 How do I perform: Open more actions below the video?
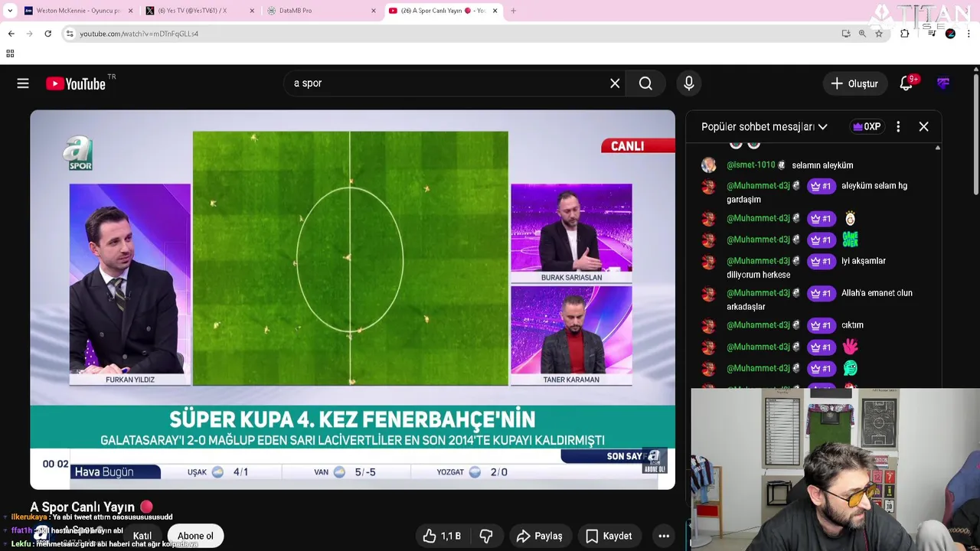click(664, 536)
